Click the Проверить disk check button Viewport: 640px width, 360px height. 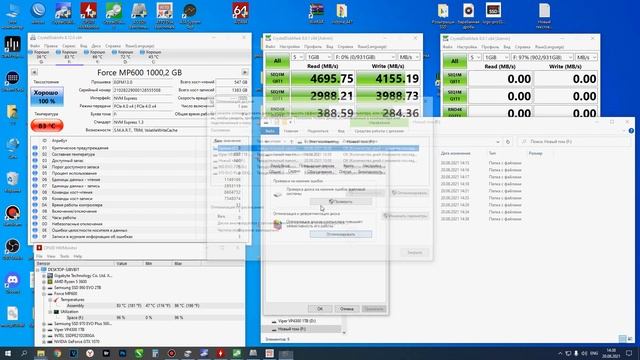pos(341,202)
